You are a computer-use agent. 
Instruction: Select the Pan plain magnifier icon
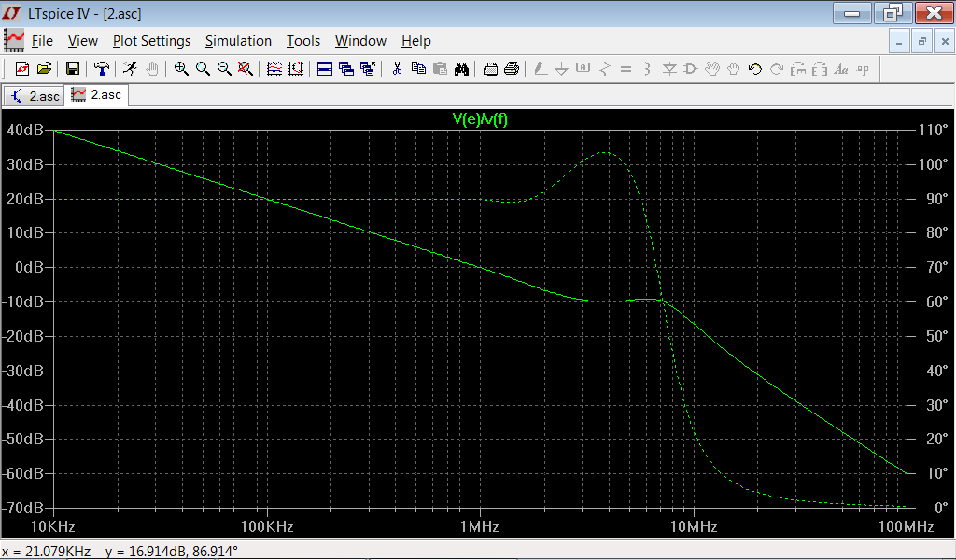(x=203, y=69)
